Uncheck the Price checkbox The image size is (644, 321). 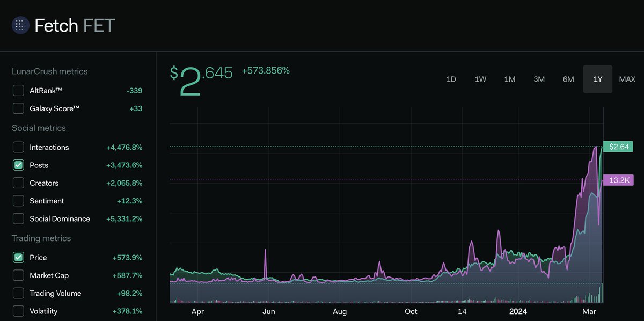pyautogui.click(x=18, y=258)
